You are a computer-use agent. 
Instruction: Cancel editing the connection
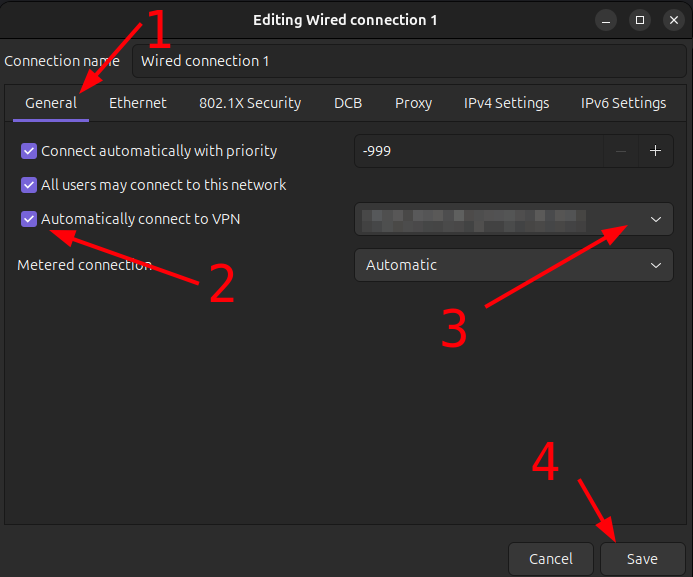coord(551,559)
